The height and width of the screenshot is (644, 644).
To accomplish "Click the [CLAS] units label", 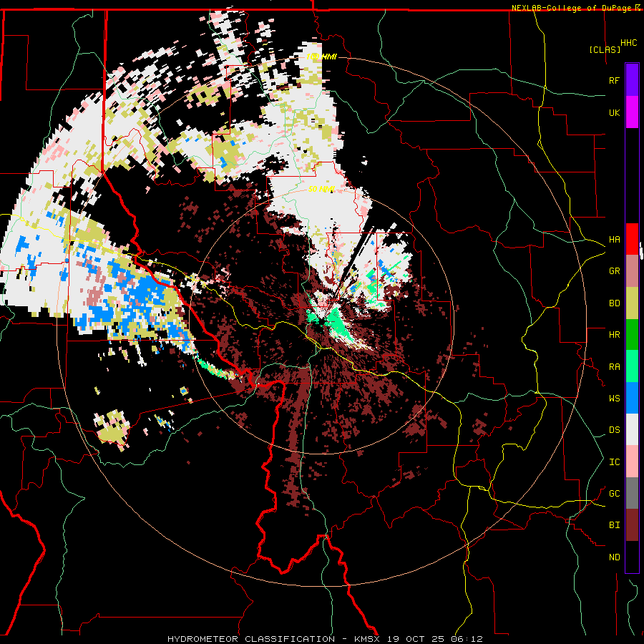I will 605,49.
